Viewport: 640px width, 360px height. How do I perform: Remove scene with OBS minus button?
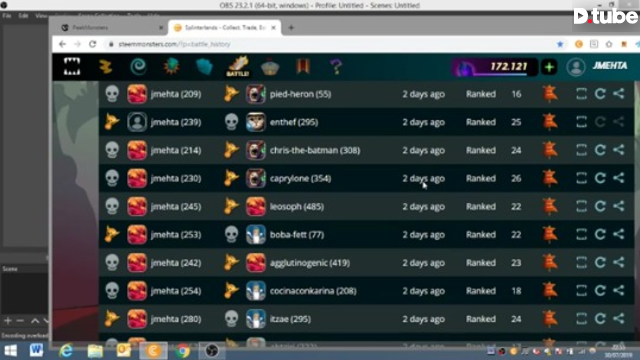pos(20,321)
